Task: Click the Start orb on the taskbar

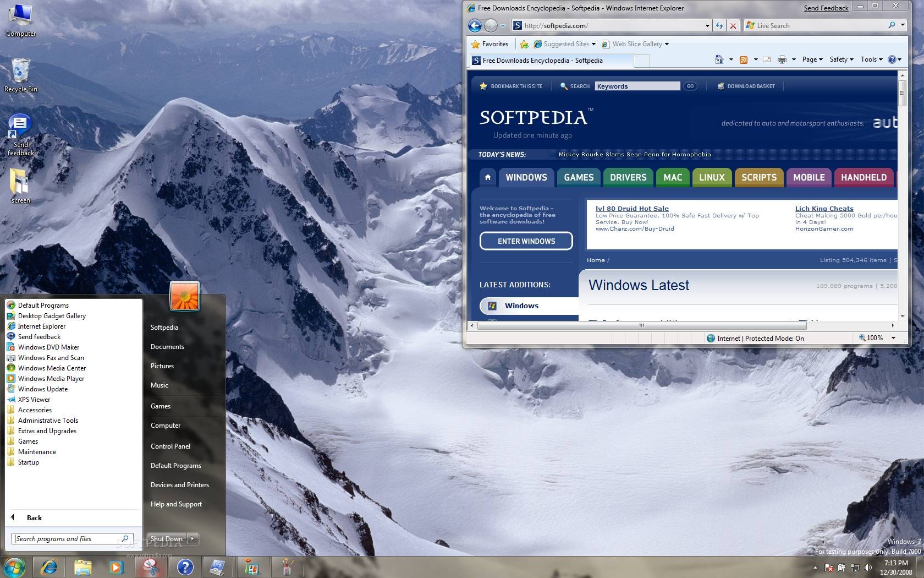Action: tap(14, 566)
